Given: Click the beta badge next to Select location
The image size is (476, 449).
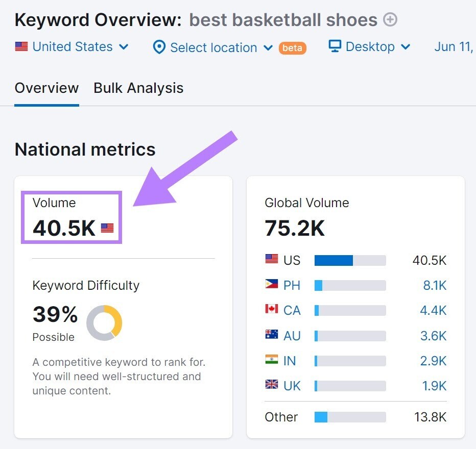Looking at the screenshot, I should (x=292, y=48).
